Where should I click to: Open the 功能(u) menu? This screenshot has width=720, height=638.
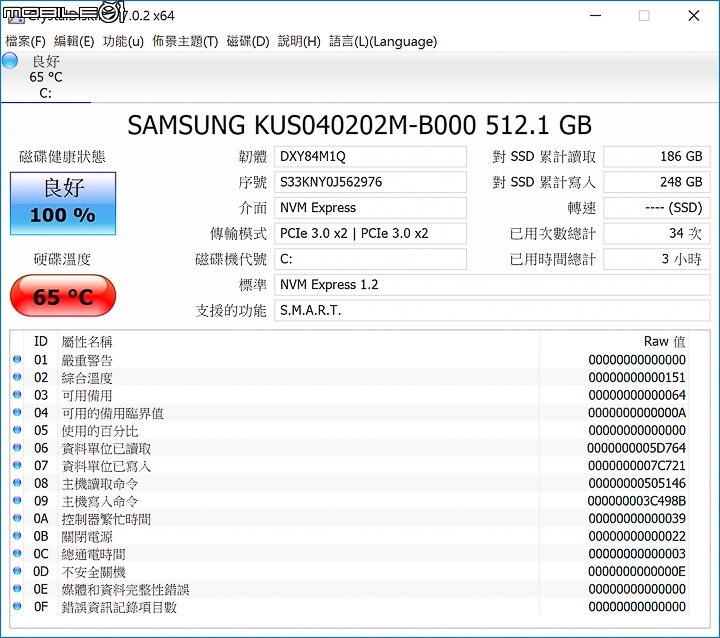[x=123, y=41]
